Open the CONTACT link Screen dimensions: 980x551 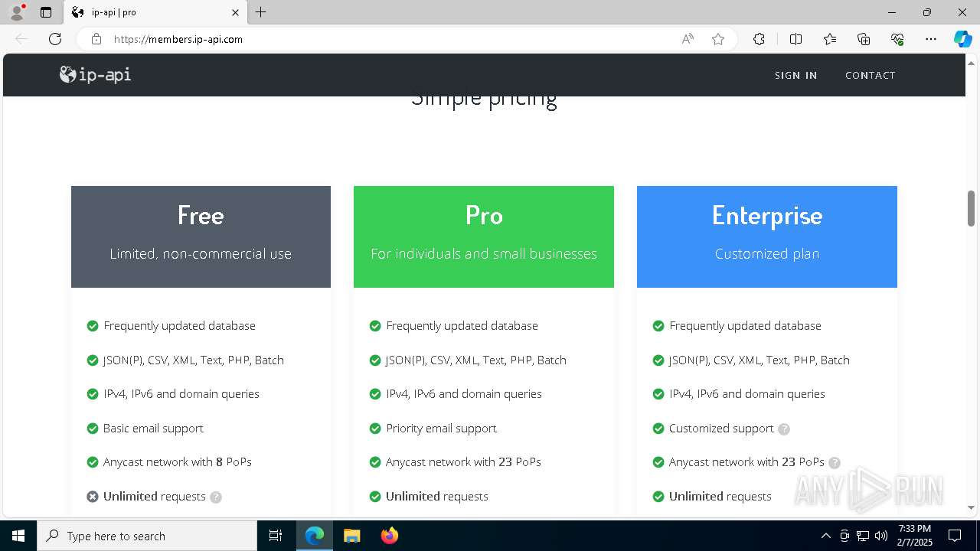(870, 75)
